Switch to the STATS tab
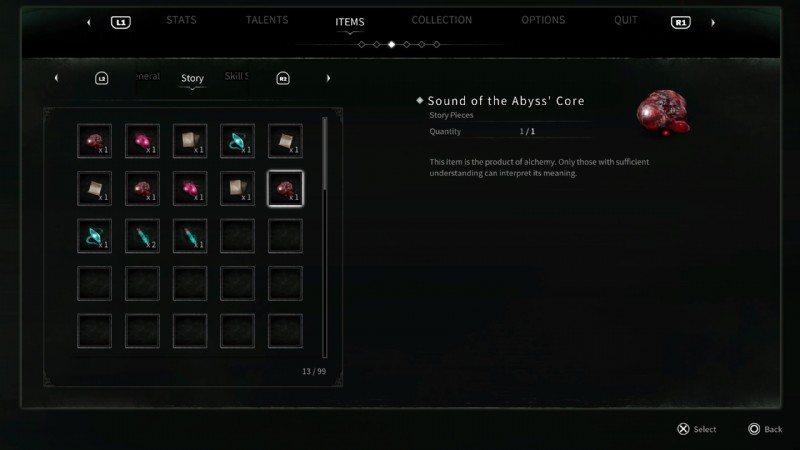 pos(181,20)
